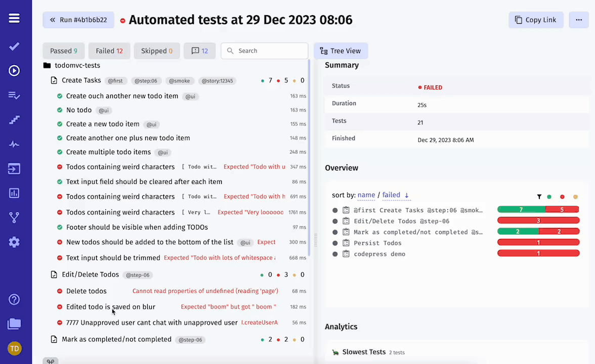Viewport: 595px width, 364px height.
Task: Open the hamburger menu in sidebar
Action: click(x=14, y=18)
